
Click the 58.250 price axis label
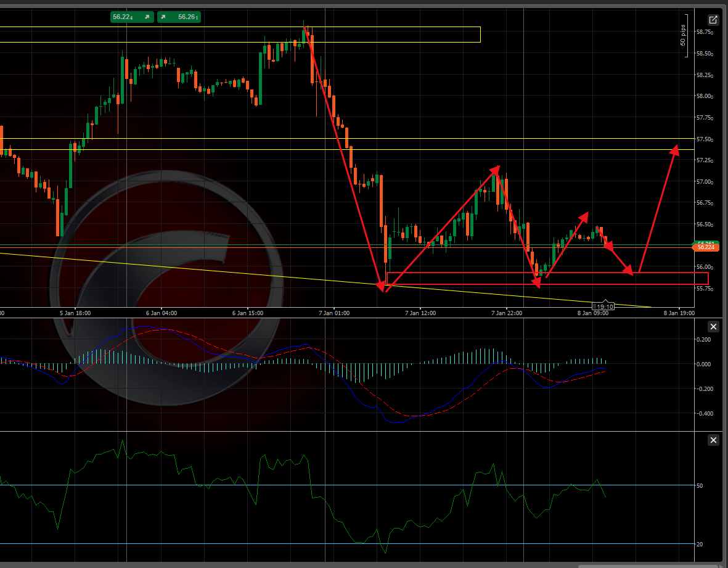(x=705, y=75)
